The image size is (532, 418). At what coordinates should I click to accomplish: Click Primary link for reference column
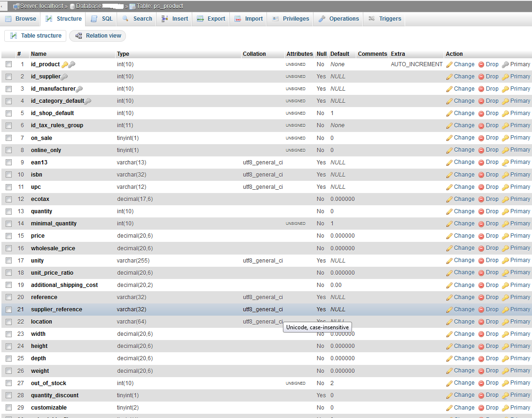coord(520,297)
